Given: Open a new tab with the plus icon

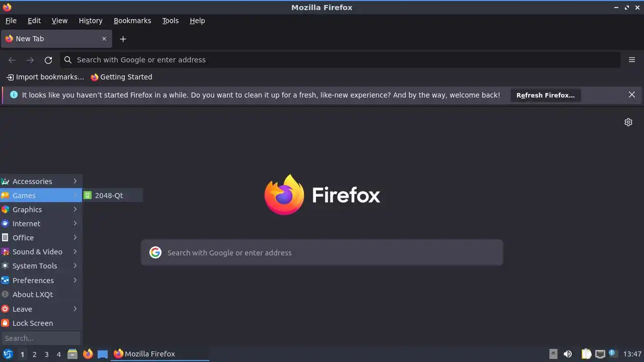Looking at the screenshot, I should (123, 39).
